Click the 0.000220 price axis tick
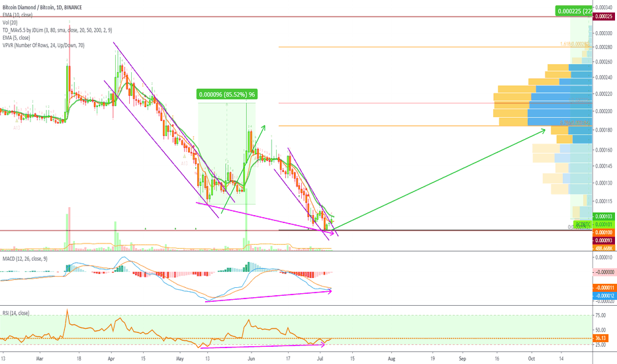Screen dimensions: 617x364 point(604,94)
